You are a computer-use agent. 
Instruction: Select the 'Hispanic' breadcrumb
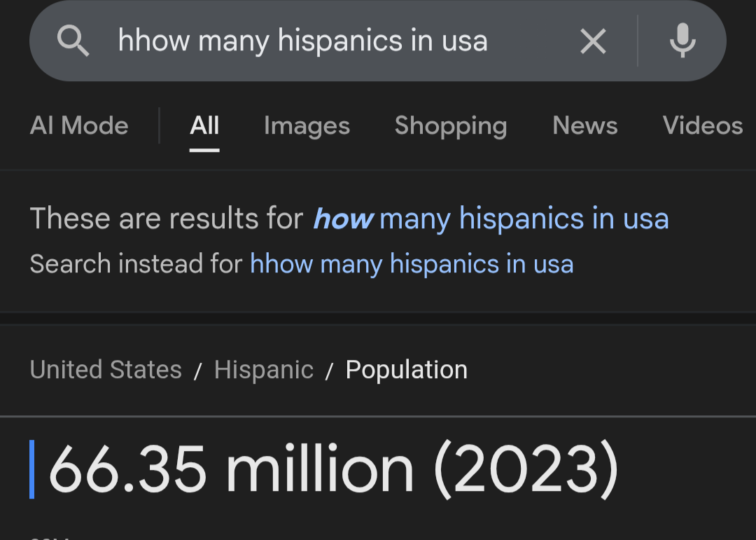tap(264, 370)
